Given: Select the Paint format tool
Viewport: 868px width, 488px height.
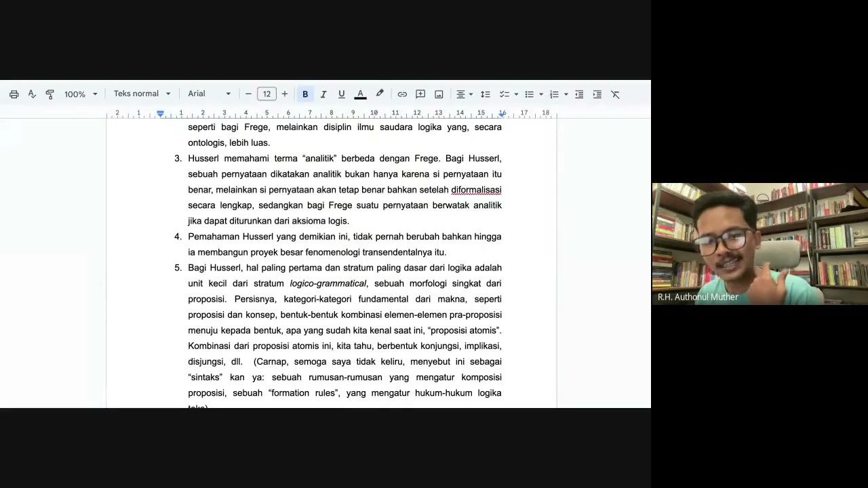Looking at the screenshot, I should coord(50,94).
